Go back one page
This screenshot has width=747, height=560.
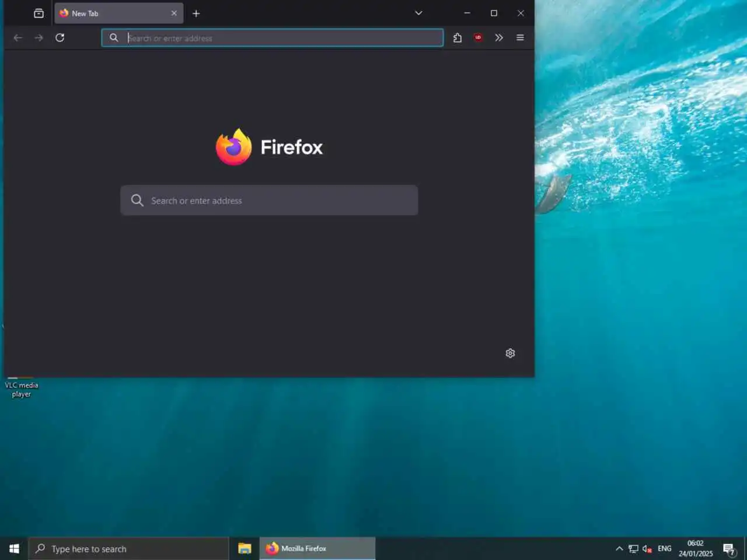18,38
